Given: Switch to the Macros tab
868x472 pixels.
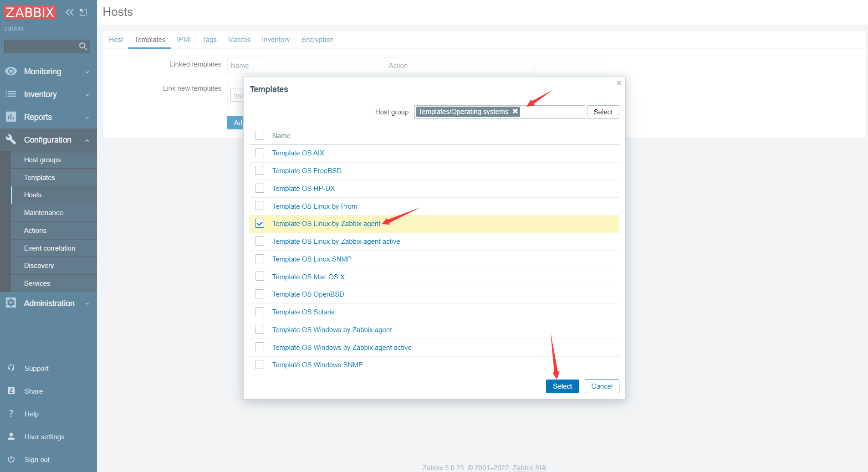Looking at the screenshot, I should (239, 40).
